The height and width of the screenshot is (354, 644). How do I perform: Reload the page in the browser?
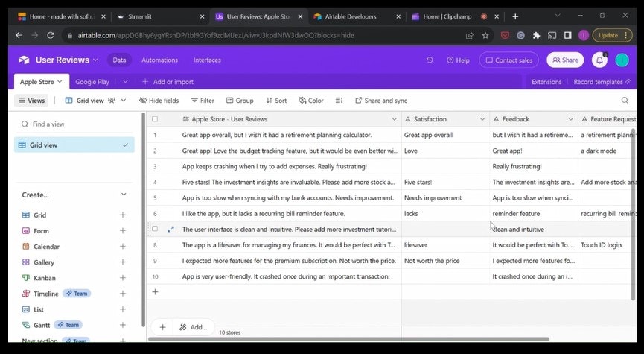(51, 35)
